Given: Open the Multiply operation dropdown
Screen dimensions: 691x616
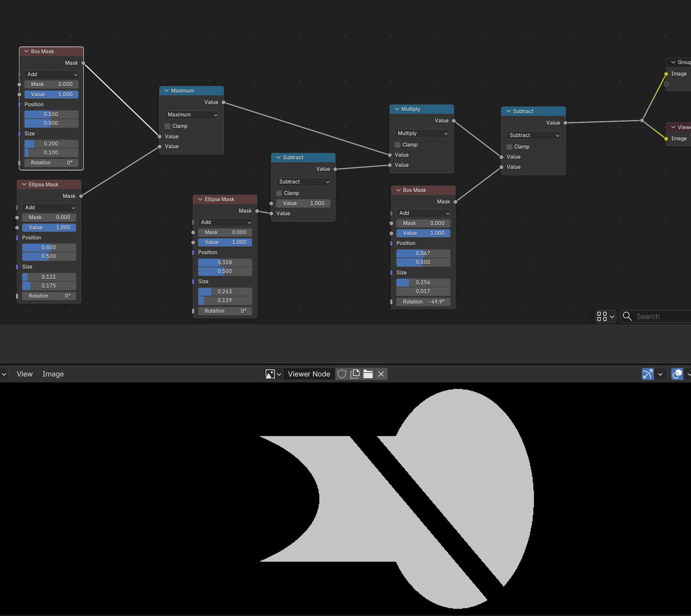Looking at the screenshot, I should pos(422,133).
